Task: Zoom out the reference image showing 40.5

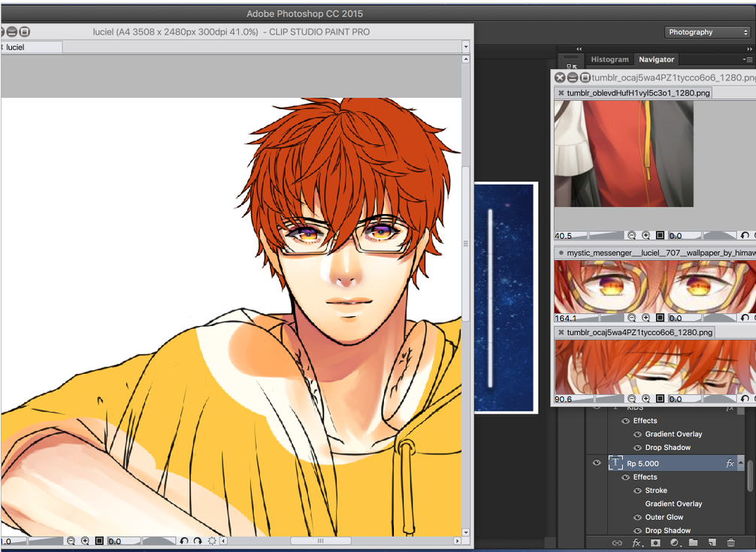Action: 631,235
